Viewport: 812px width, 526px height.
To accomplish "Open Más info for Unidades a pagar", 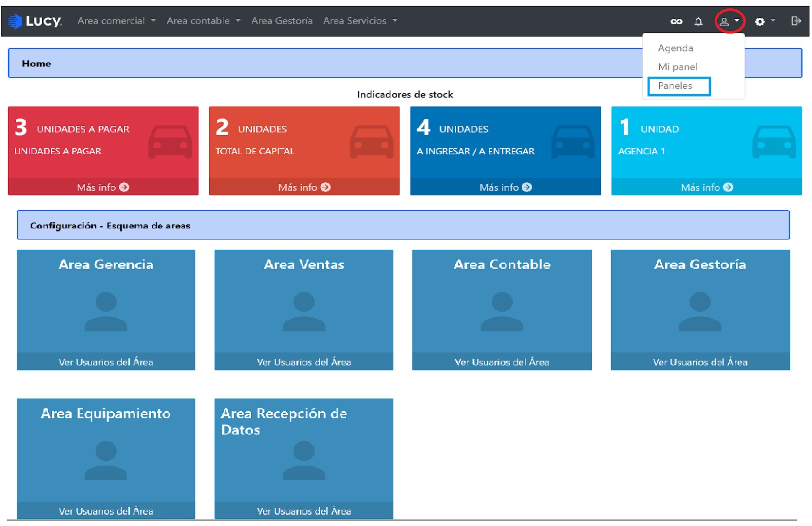I will click(103, 187).
